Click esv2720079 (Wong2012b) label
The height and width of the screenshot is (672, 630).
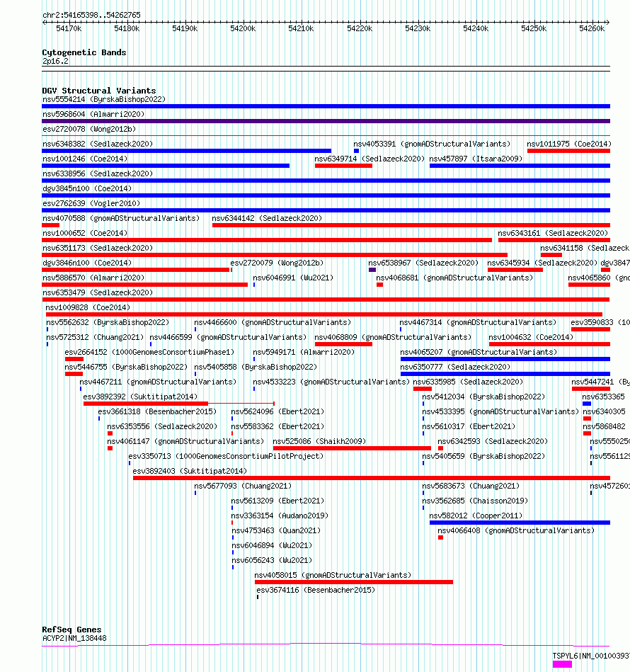point(277,263)
